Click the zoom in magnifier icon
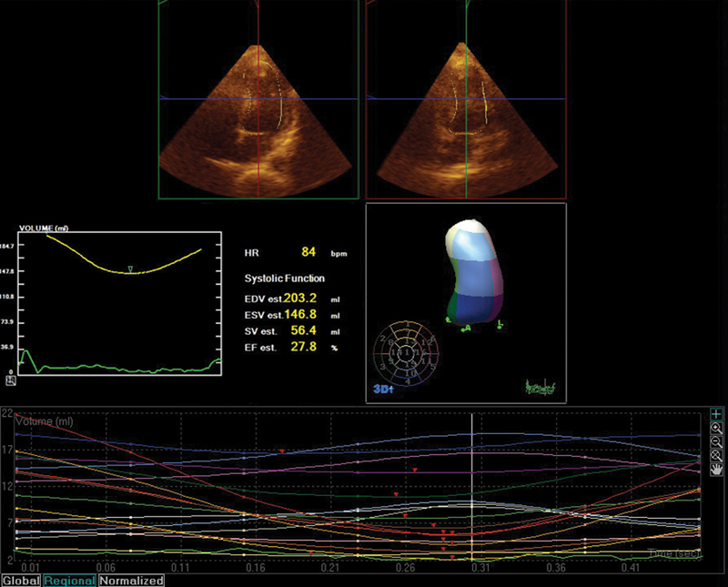 click(x=717, y=428)
